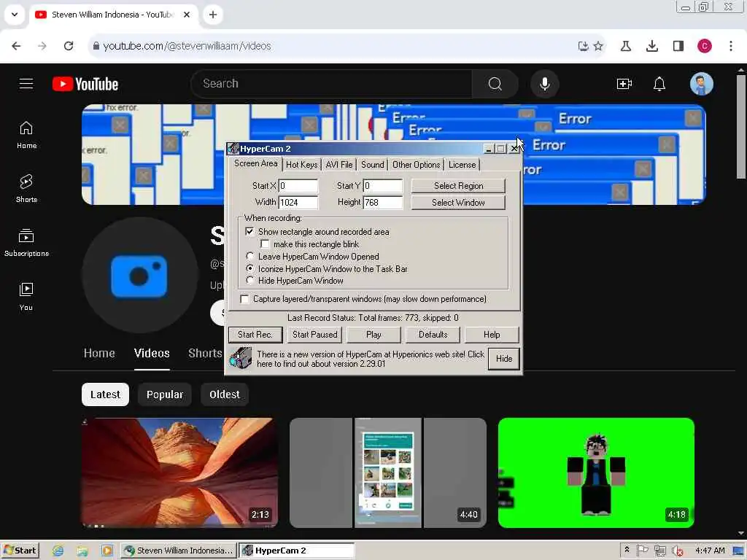Screen dimensions: 747x560
Task: Click HyperCam Help button
Action: click(492, 335)
